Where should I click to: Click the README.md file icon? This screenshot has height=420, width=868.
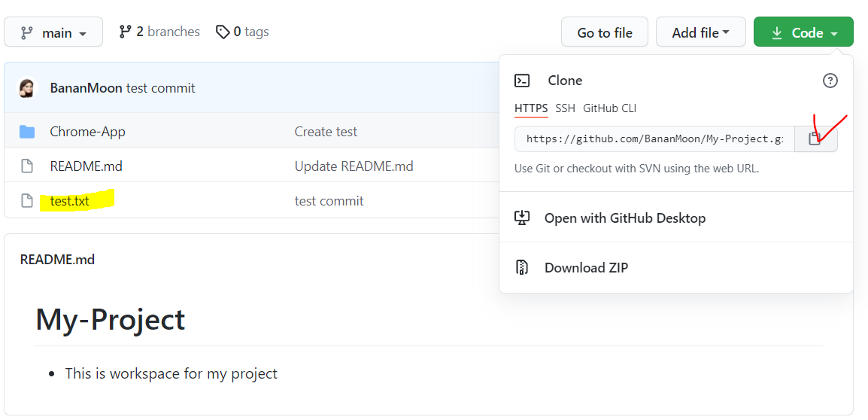click(27, 166)
